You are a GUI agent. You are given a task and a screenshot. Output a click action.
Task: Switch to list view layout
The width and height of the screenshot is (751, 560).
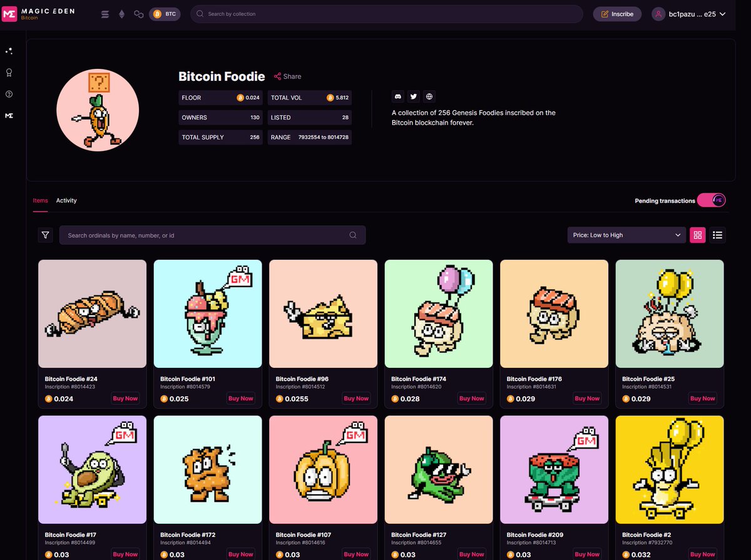[x=718, y=235]
